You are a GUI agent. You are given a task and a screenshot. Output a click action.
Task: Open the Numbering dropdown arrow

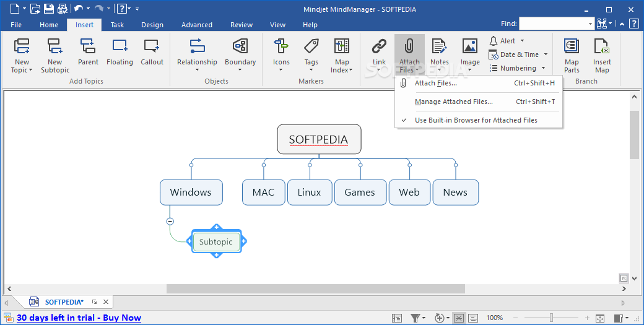pyautogui.click(x=544, y=68)
